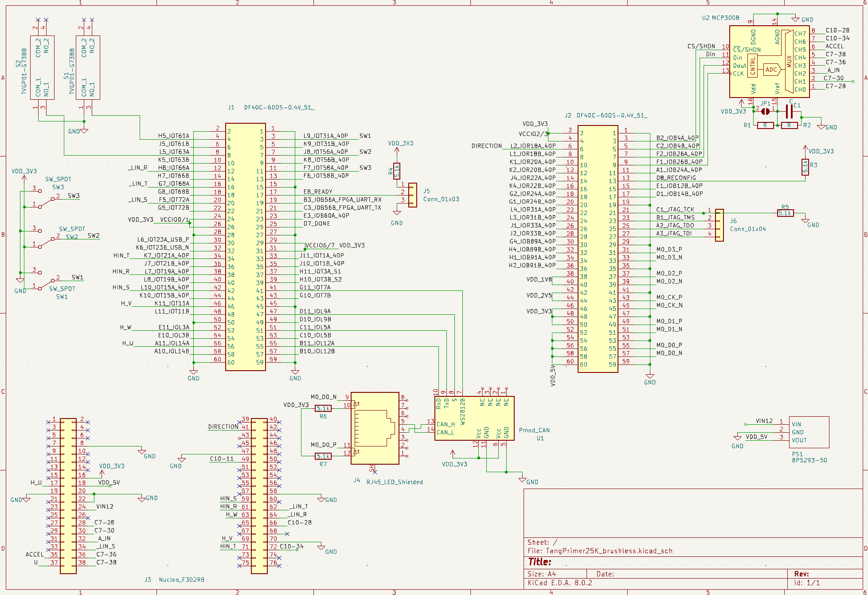Click resistor R6 near VDD_3V3
This screenshot has width=868, height=595.
tap(323, 408)
